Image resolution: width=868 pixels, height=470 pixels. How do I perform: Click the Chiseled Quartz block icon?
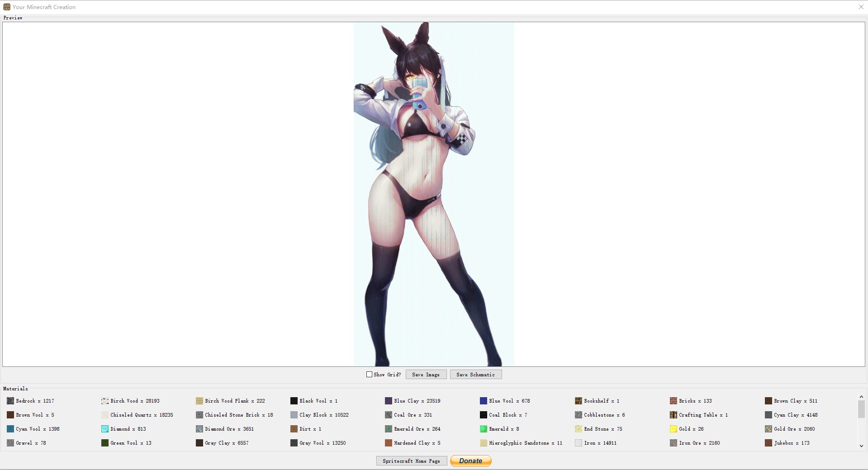(105, 415)
